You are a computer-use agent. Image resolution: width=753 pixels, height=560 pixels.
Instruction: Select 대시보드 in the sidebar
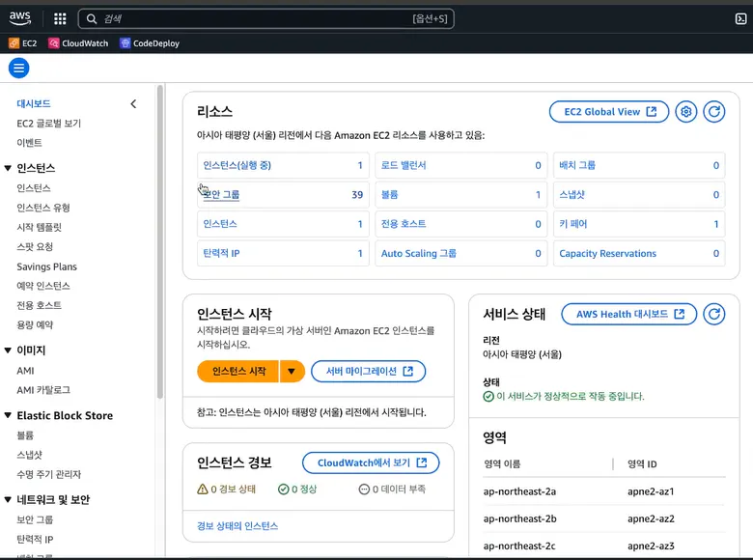coord(34,103)
